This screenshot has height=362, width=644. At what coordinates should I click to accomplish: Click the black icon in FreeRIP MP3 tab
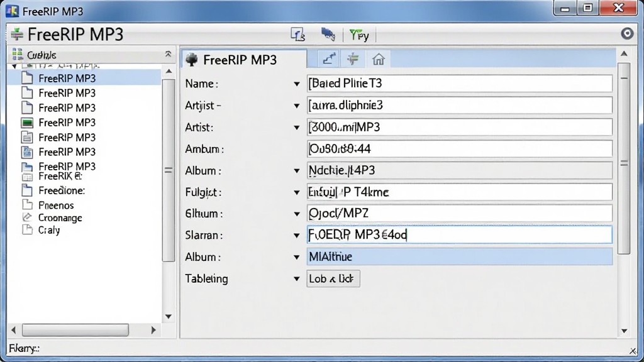pyautogui.click(x=191, y=60)
